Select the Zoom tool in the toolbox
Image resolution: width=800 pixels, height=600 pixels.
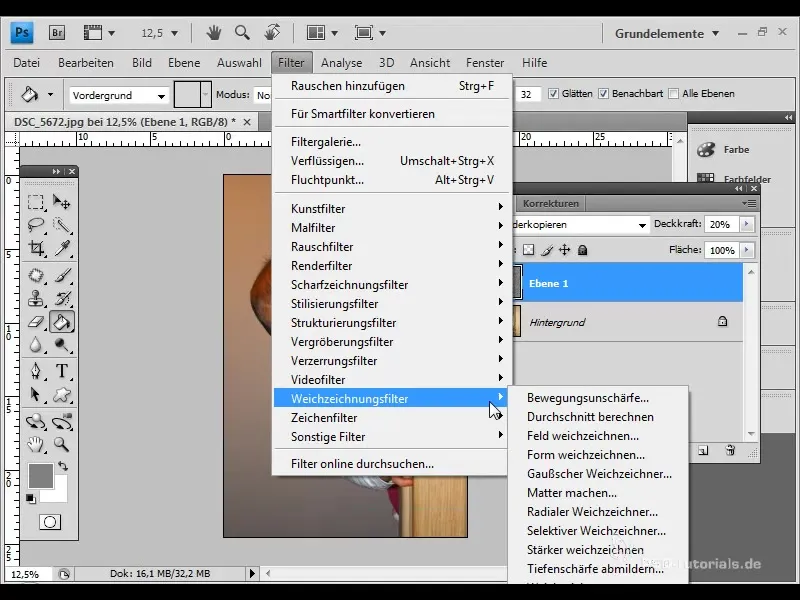click(x=62, y=444)
